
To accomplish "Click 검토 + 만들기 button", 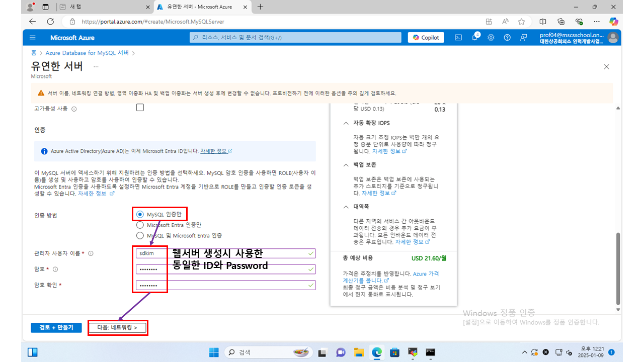I will click(x=56, y=328).
